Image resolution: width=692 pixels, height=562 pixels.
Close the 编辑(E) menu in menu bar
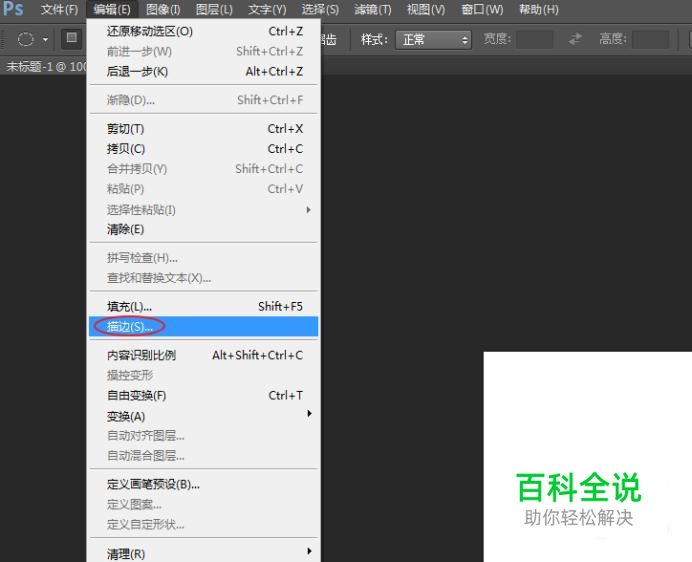(x=112, y=9)
